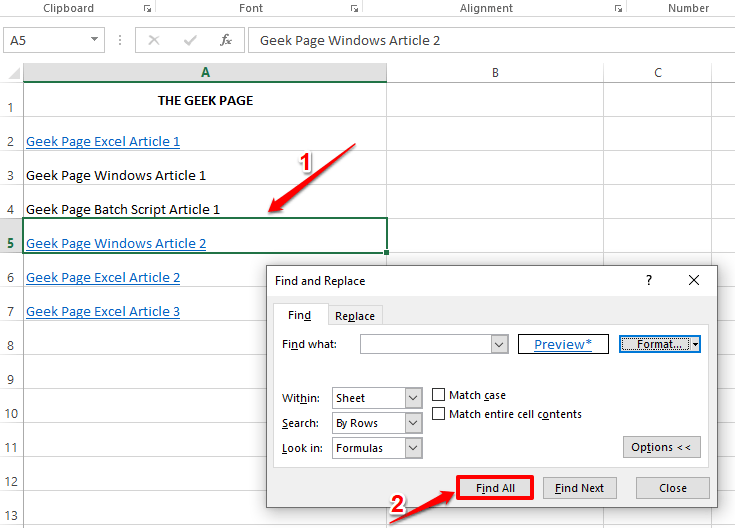Click the Find Next button
The image size is (735, 528).
[x=580, y=488]
